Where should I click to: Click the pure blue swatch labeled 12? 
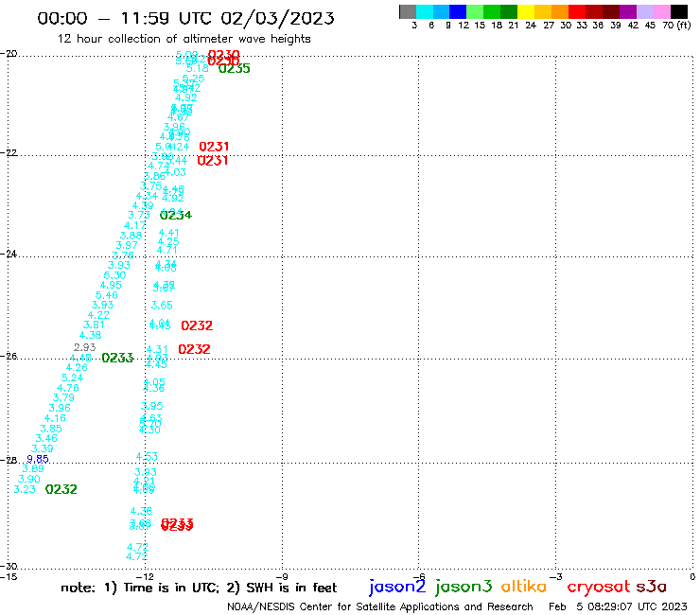458,12
